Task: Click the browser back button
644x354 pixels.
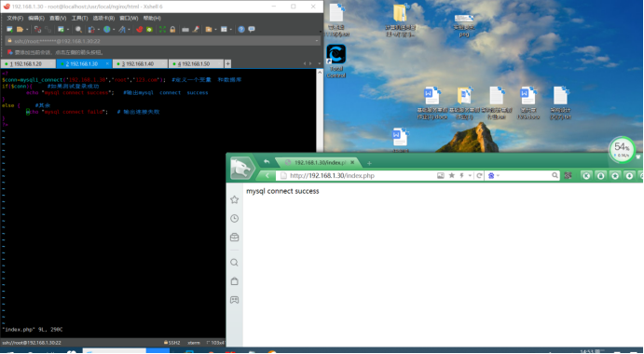Action: (x=267, y=175)
